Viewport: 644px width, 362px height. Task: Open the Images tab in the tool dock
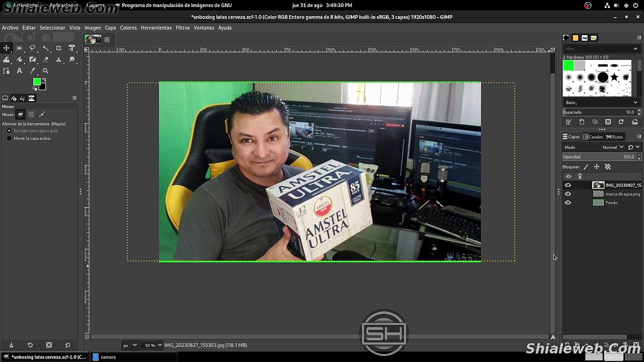pos(31,98)
